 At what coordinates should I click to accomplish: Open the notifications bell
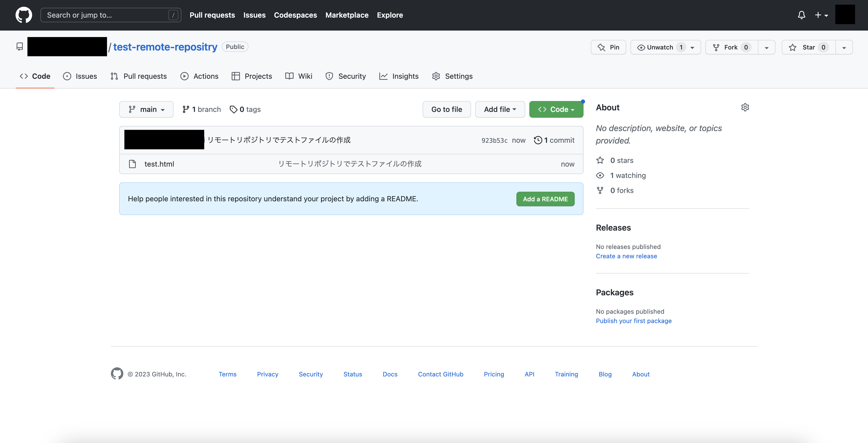click(801, 15)
